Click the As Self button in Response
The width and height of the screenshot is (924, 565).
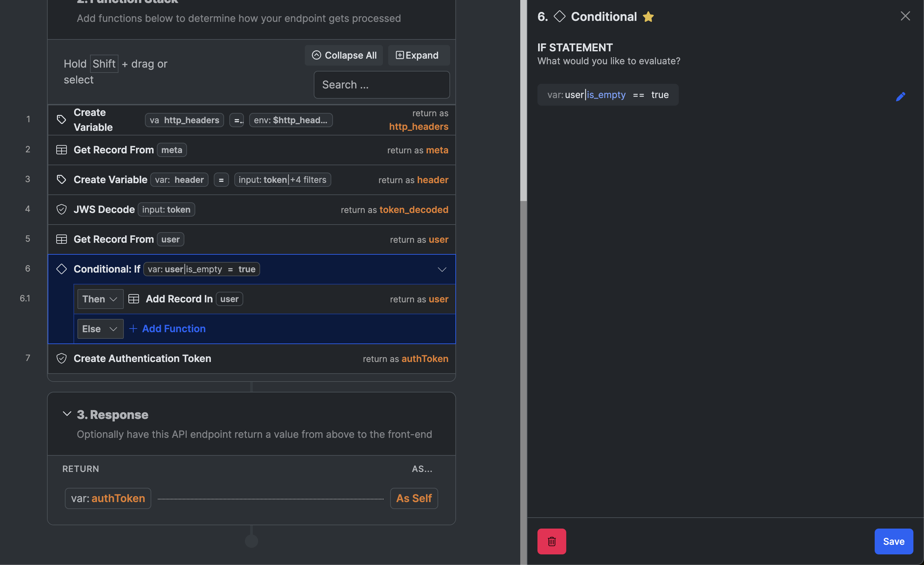tap(414, 498)
